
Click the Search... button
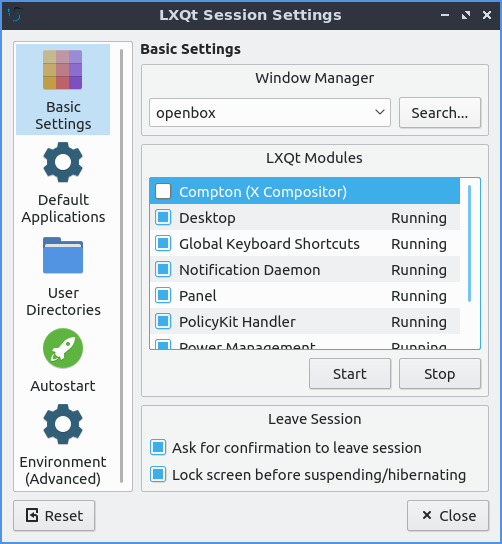pos(440,113)
